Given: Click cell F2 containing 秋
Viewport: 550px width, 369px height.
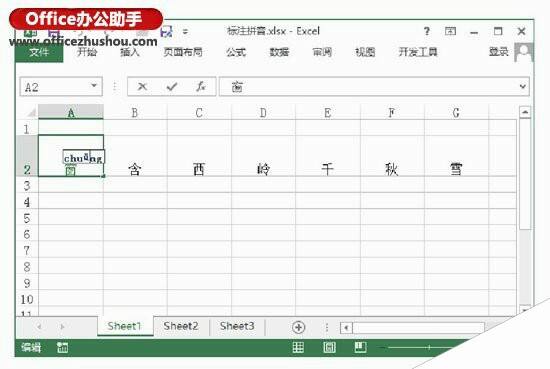Looking at the screenshot, I should 392,156.
